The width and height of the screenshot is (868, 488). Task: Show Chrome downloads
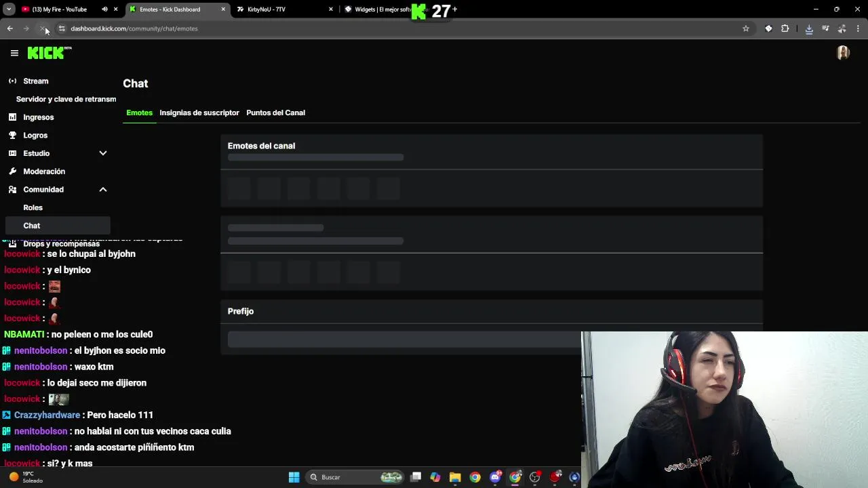(809, 28)
